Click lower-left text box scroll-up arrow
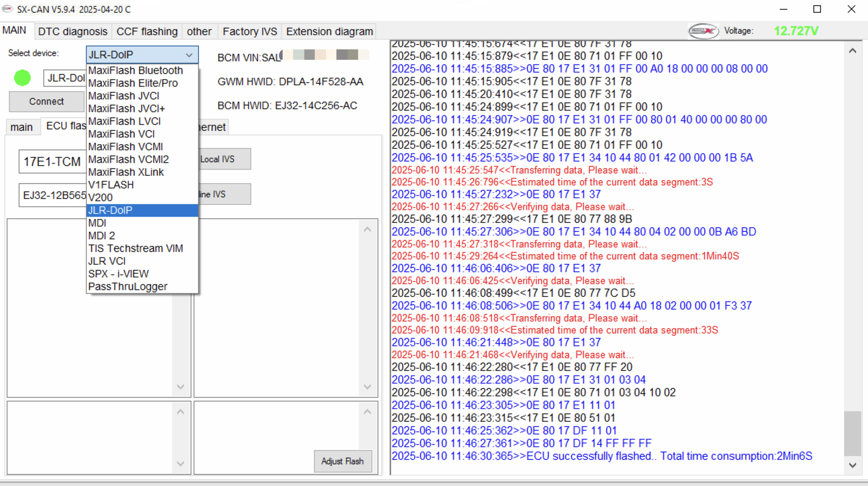The height and width of the screenshot is (486, 868). (x=181, y=412)
